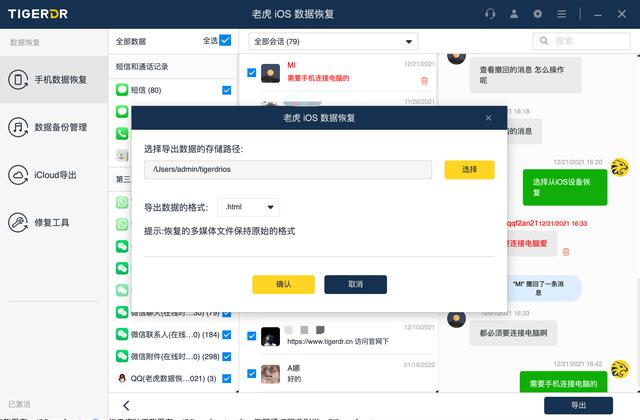Toggle 微信联系人 (184) checkbox

tap(227, 335)
